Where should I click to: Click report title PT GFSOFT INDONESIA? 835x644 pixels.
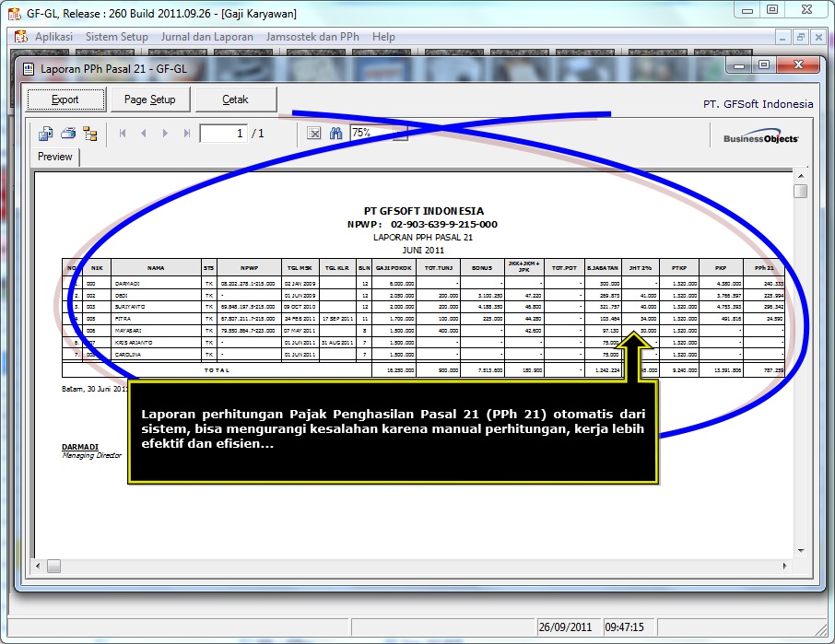[424, 211]
